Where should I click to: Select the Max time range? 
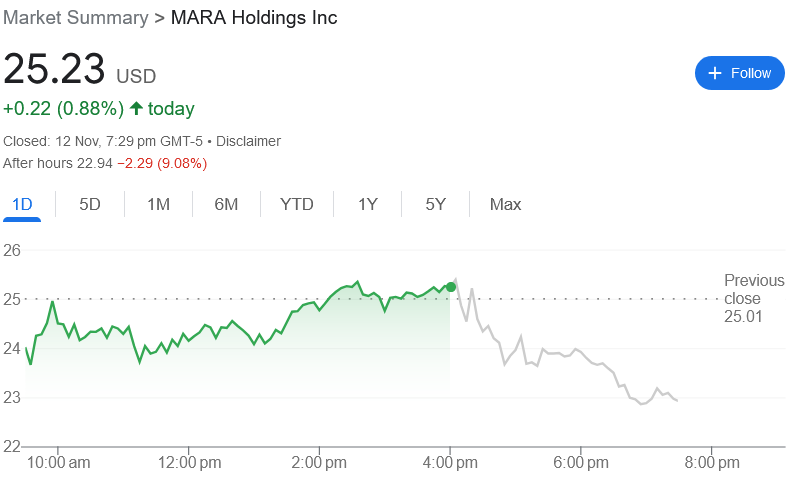(x=505, y=204)
